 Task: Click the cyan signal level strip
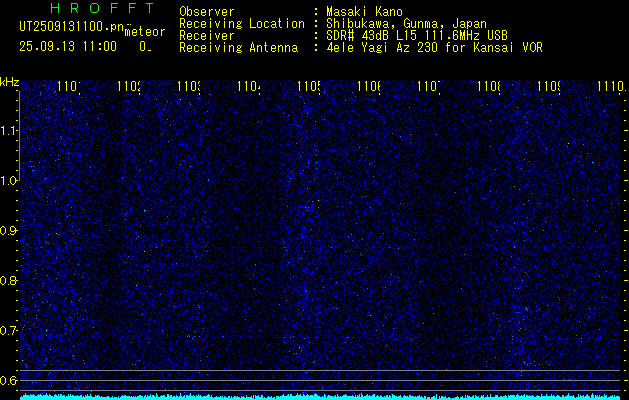(x=320, y=397)
